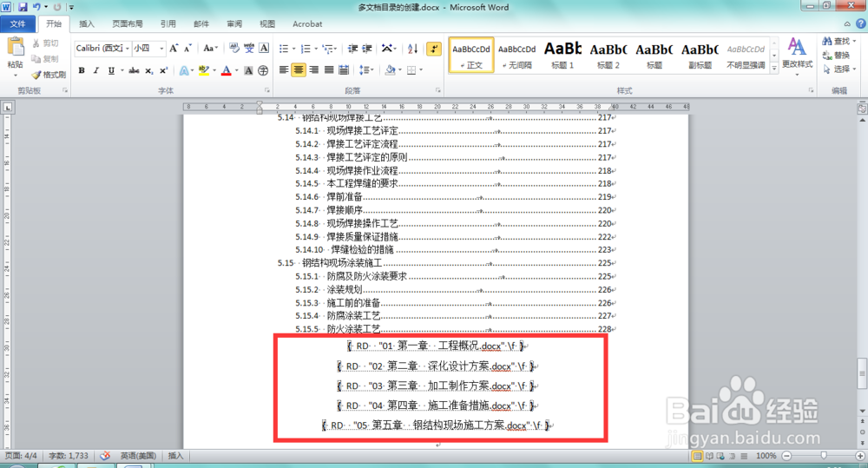
Task: Click the Paste clipboard icon
Action: tap(16, 47)
